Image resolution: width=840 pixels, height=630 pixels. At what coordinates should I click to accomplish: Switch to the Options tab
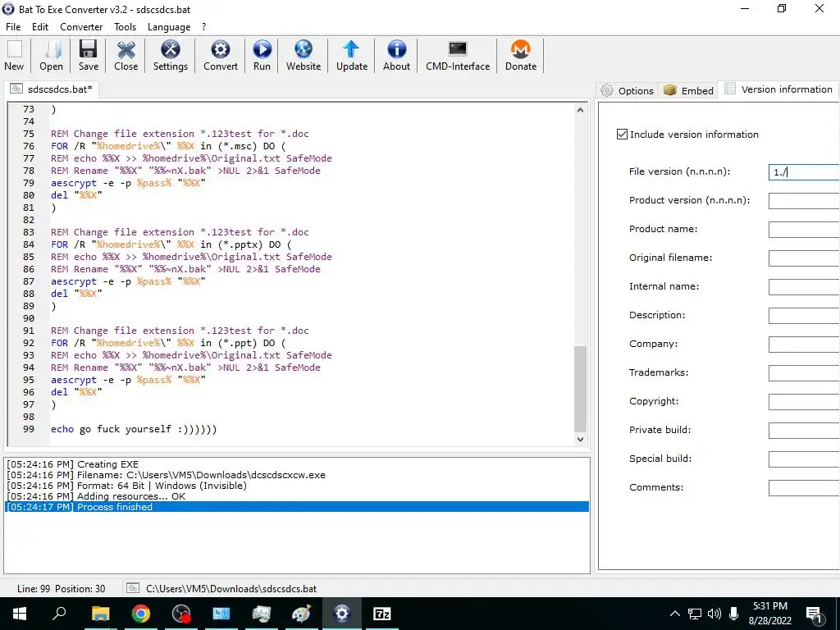pyautogui.click(x=627, y=90)
